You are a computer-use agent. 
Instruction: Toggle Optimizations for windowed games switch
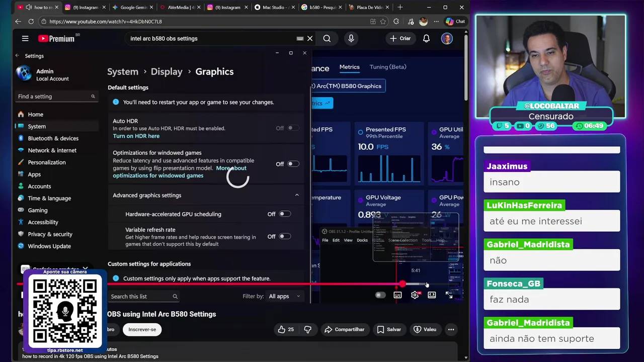click(x=293, y=164)
